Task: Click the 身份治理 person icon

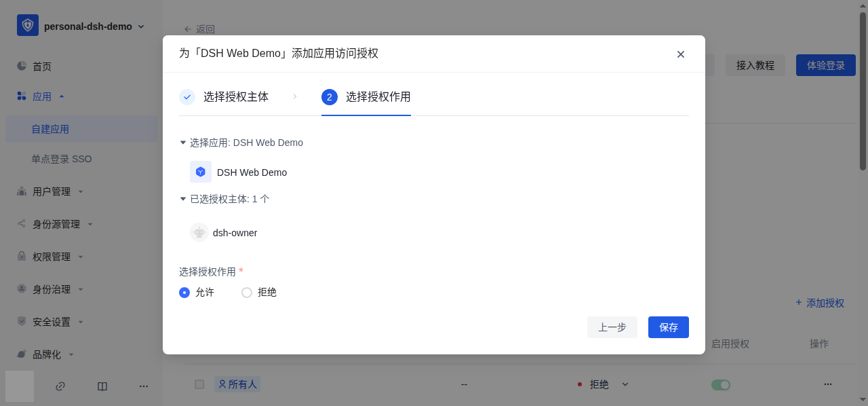Action: (22, 289)
